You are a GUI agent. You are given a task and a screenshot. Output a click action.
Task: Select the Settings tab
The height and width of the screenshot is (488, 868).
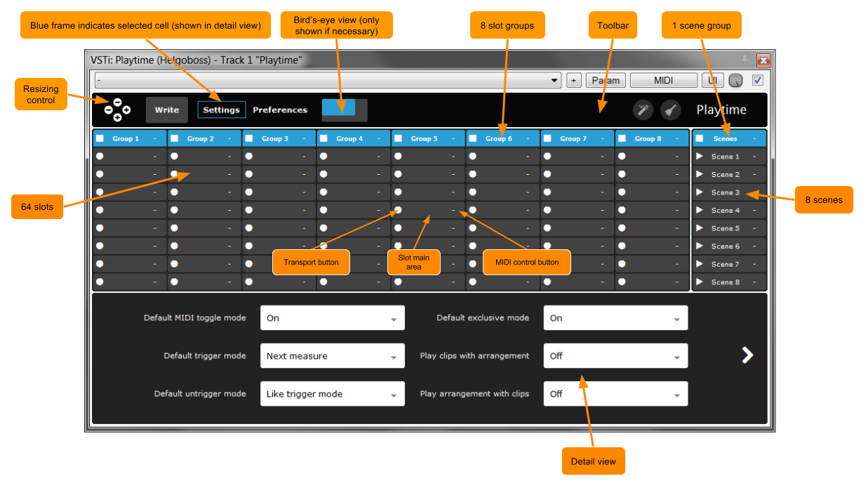point(222,110)
